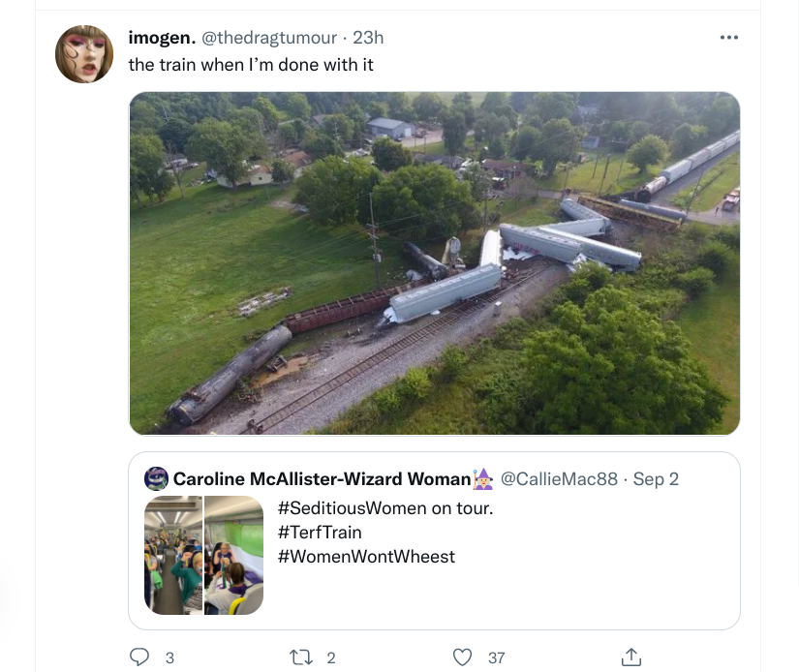The width and height of the screenshot is (799, 672).
Task: Click the share icon under the tweet
Action: (630, 657)
